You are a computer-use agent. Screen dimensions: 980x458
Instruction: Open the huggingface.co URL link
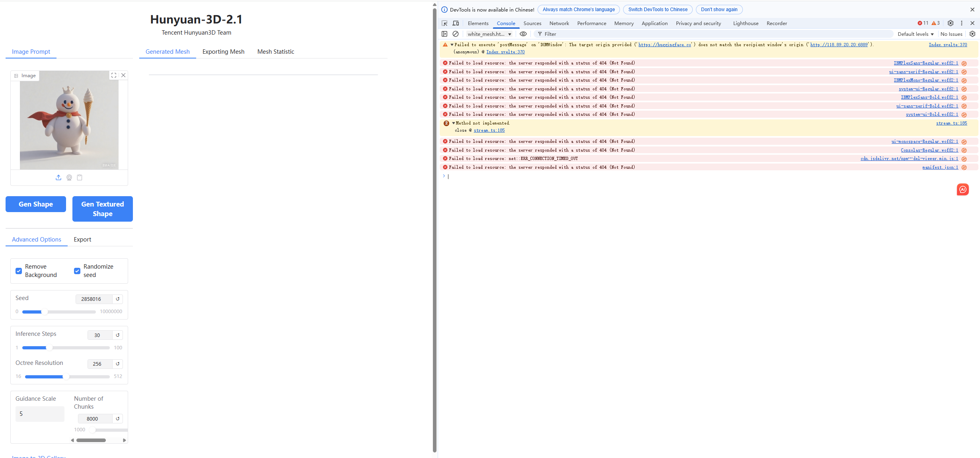(664, 45)
